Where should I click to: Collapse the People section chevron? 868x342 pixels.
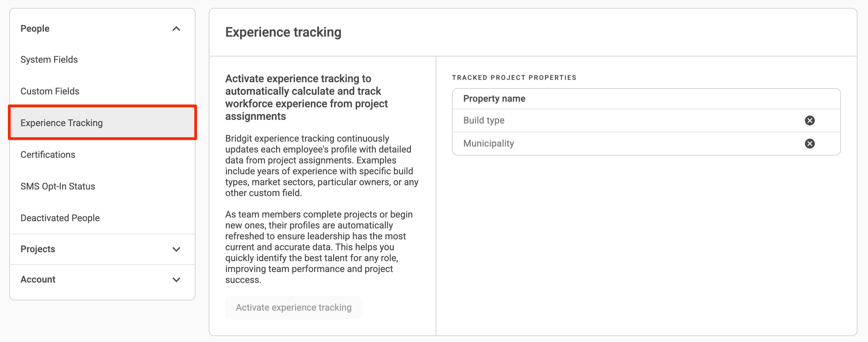click(x=176, y=29)
